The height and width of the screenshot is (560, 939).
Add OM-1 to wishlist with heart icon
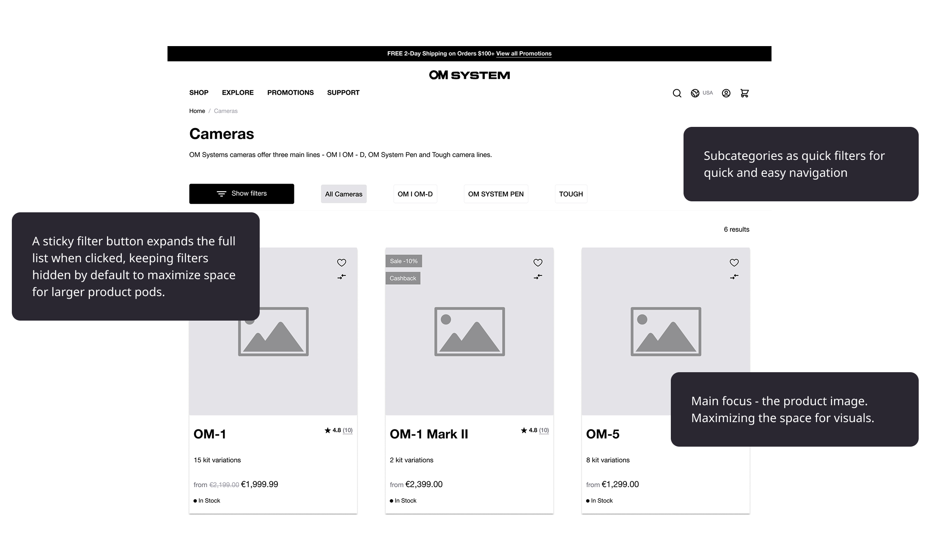341,263
